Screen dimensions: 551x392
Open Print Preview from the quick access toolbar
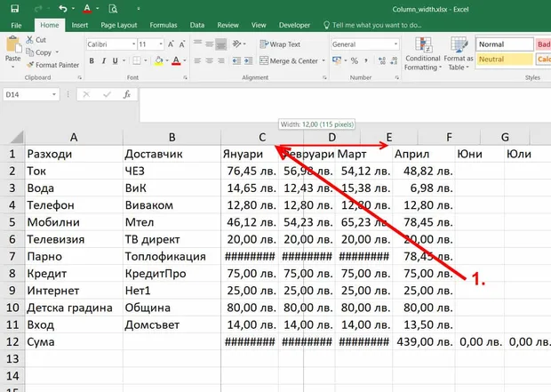point(113,9)
